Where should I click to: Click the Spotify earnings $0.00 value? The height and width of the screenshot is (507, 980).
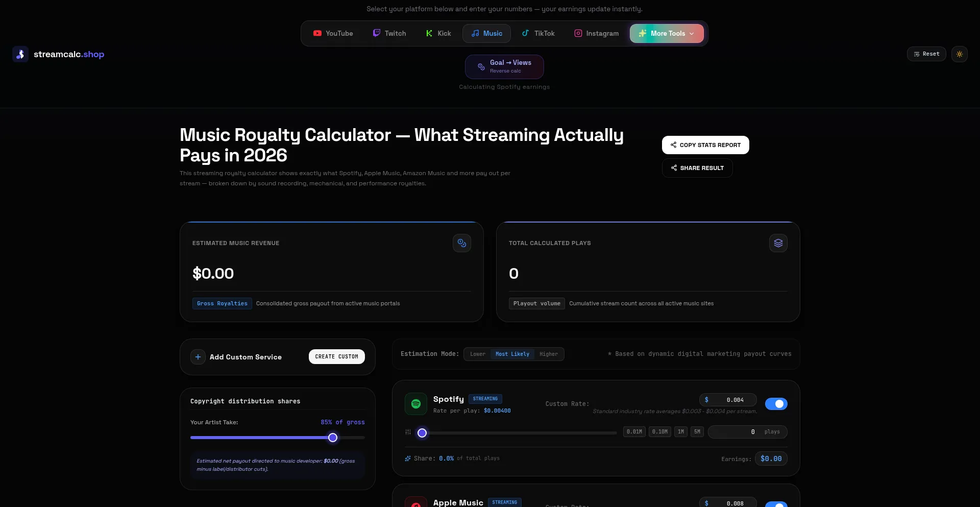771,459
